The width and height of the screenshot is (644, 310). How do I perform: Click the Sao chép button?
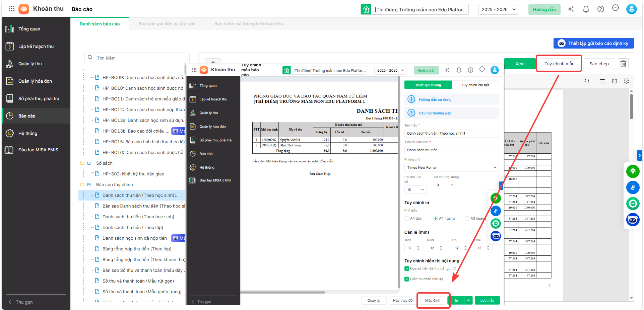[599, 64]
